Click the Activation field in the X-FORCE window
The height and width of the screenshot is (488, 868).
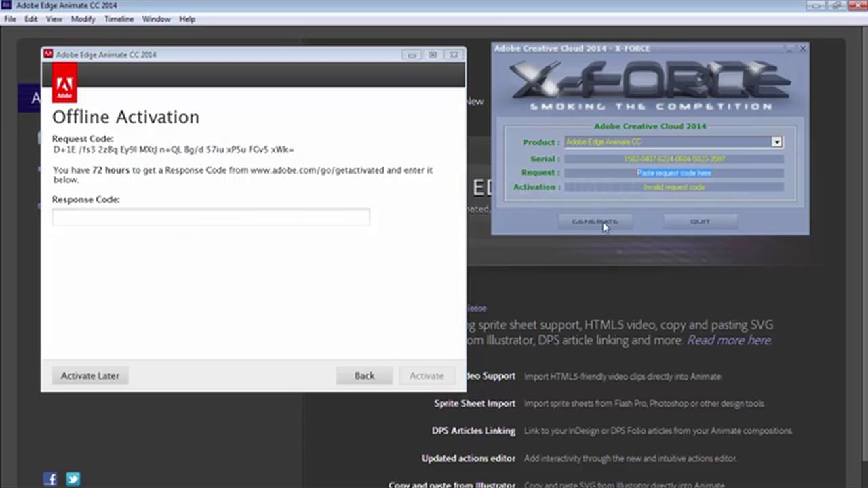tap(674, 187)
